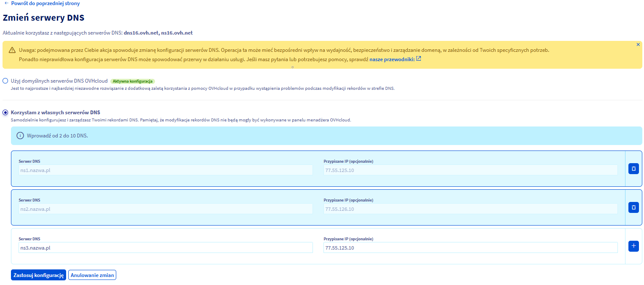Image resolution: width=644 pixels, height=285 pixels.
Task: Apply changes with 'Zastosuj konfigurację' button
Action: pos(38,275)
